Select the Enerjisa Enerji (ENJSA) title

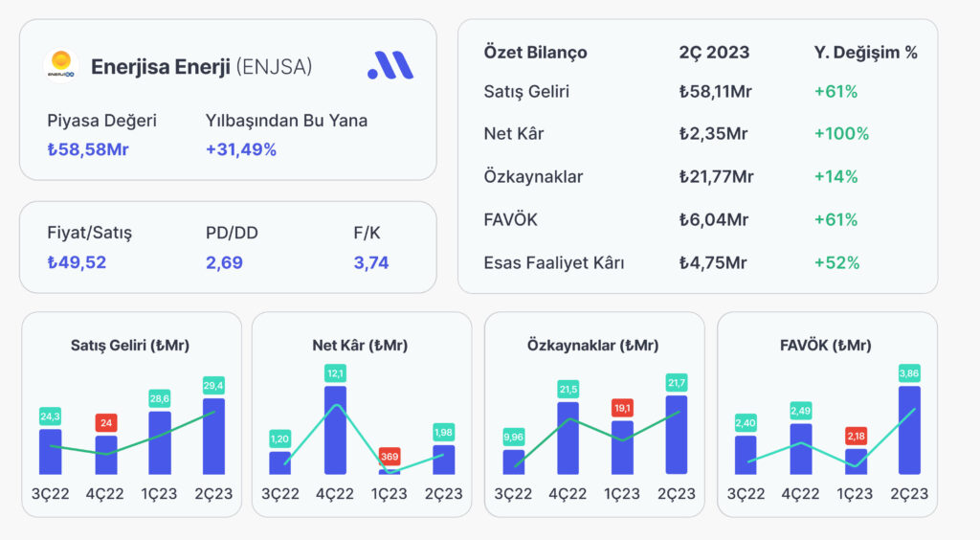click(201, 67)
